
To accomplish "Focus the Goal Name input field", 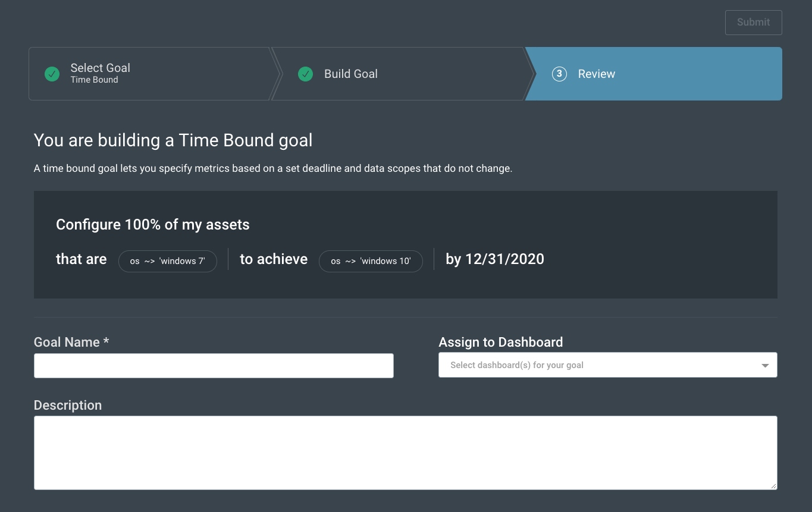I will click(x=214, y=366).
